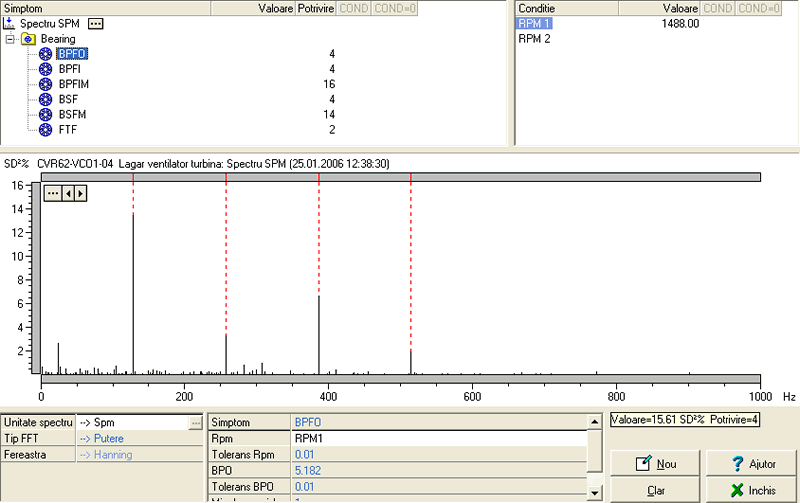The width and height of the screenshot is (800, 503).
Task: Click the BPFIM bearing icon in tree
Action: [x=45, y=84]
